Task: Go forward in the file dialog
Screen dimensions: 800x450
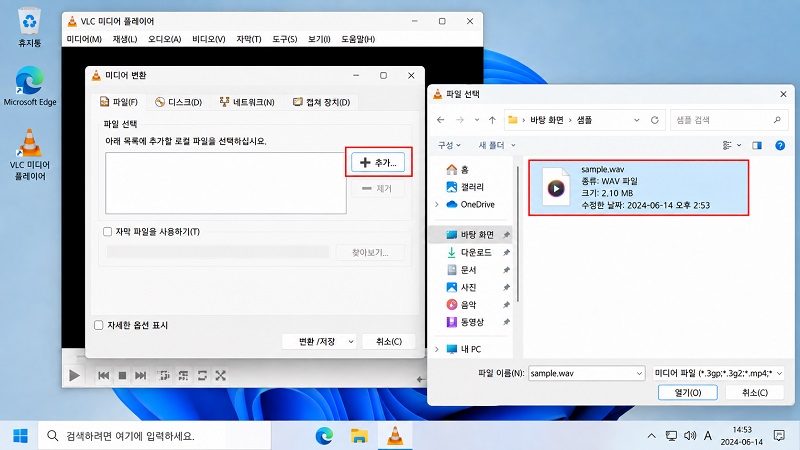Action: (x=460, y=120)
